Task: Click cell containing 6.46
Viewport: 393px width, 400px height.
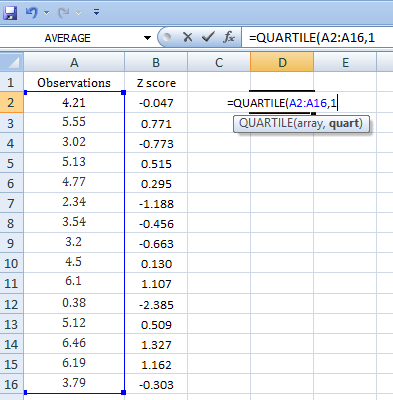Action: click(x=74, y=343)
